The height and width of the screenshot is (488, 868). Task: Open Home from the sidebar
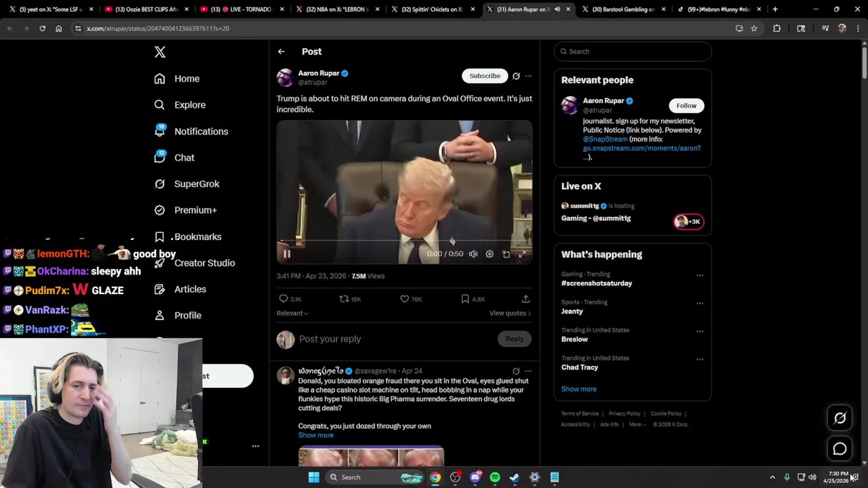[x=176, y=79]
